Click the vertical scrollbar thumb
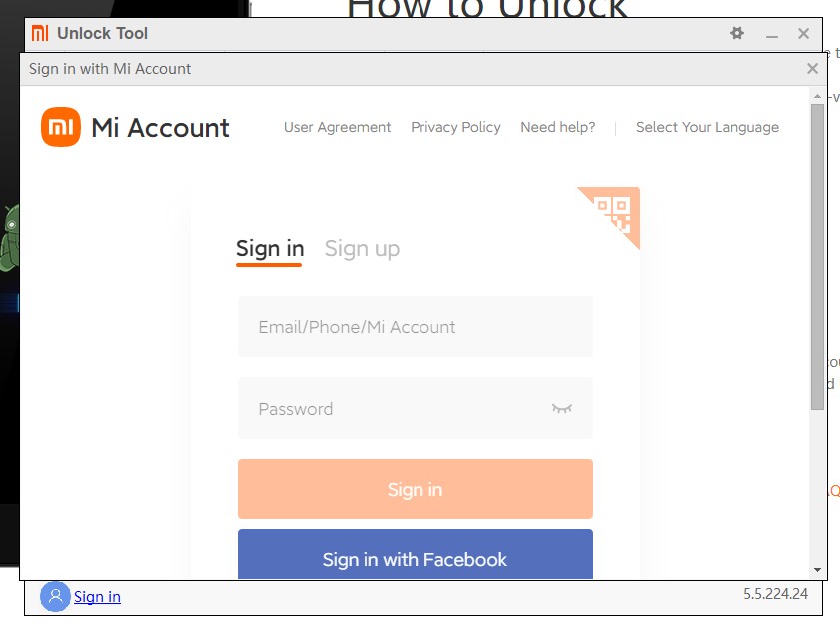The height and width of the screenshot is (623, 840). coord(817,258)
